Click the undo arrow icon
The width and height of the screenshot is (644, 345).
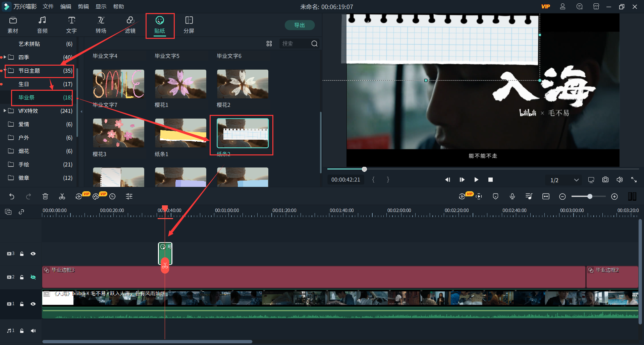pyautogui.click(x=12, y=197)
